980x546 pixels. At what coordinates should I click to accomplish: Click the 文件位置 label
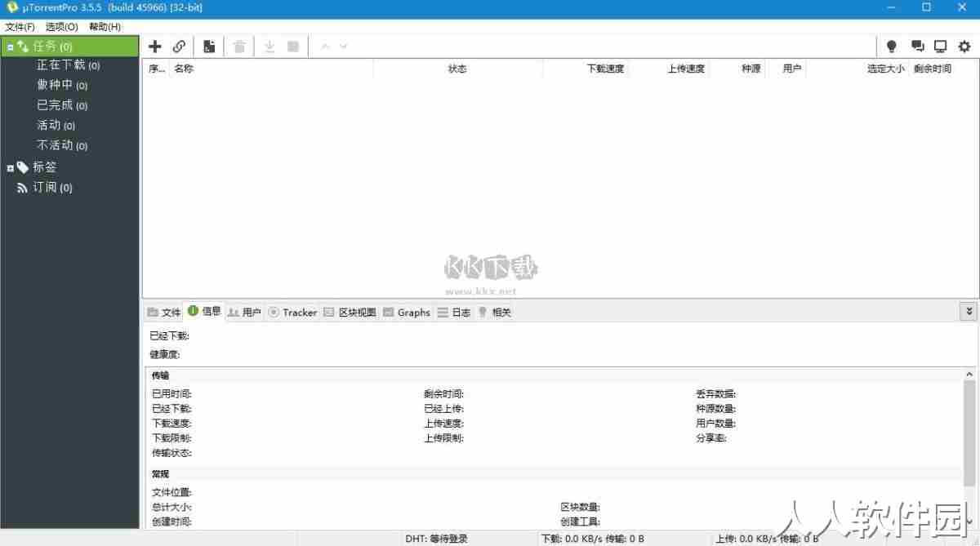(x=171, y=492)
